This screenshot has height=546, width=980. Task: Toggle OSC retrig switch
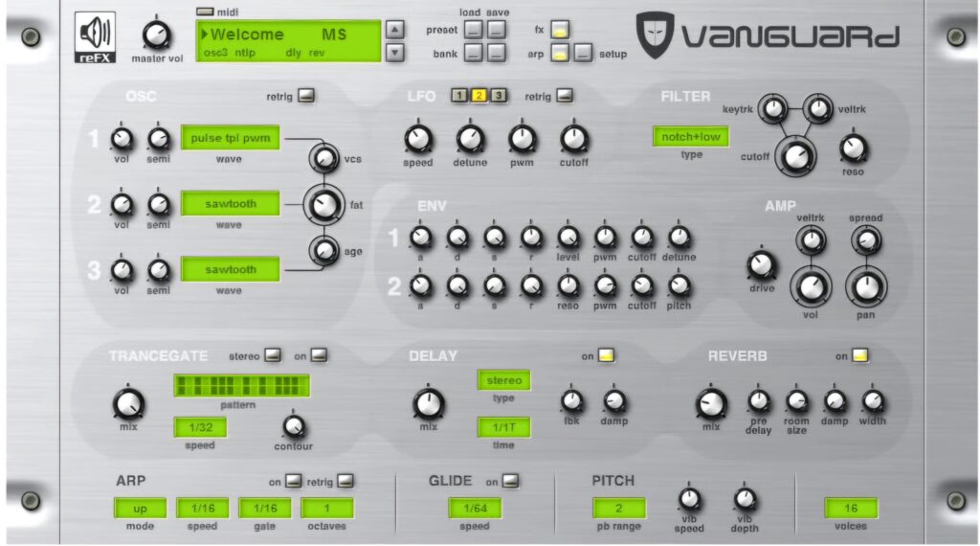click(305, 96)
